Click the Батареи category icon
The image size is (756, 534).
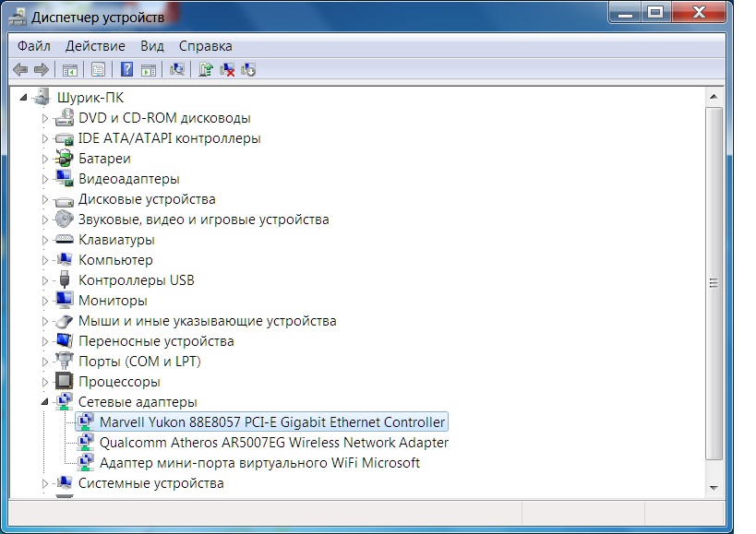coord(64,159)
